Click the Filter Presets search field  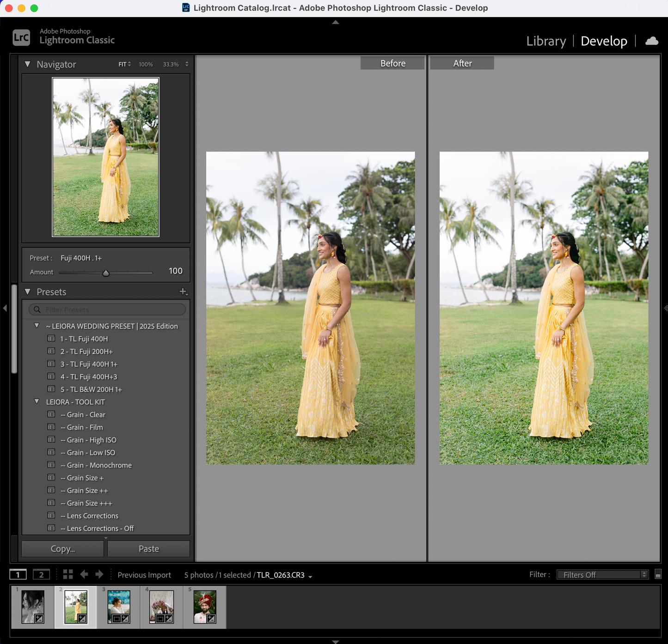click(111, 310)
